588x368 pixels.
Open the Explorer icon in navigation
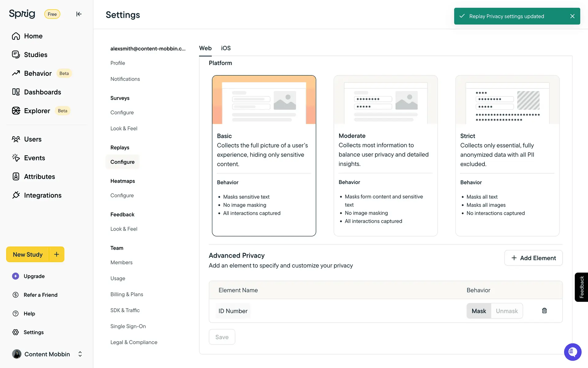(16, 111)
